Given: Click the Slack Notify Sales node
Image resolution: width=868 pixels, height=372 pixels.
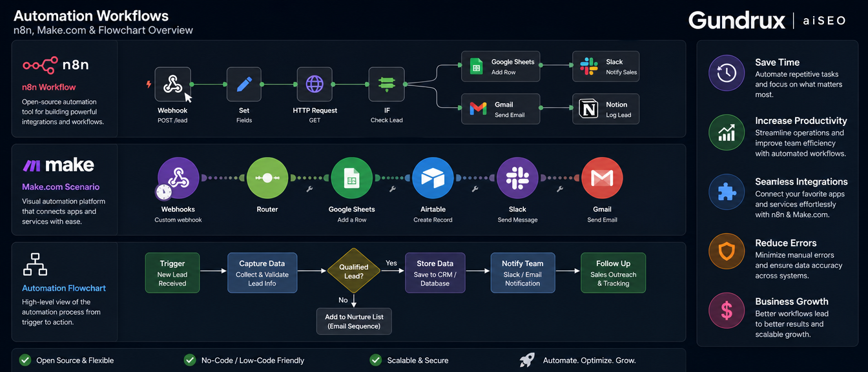Looking at the screenshot, I should (x=606, y=67).
